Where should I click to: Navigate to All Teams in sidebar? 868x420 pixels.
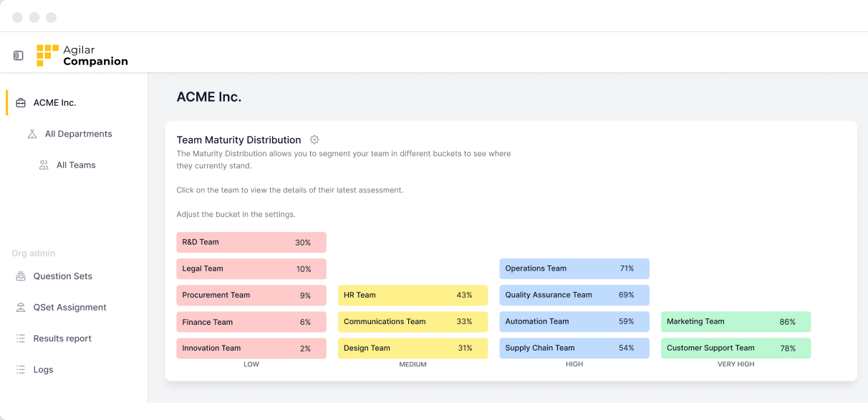click(x=76, y=165)
